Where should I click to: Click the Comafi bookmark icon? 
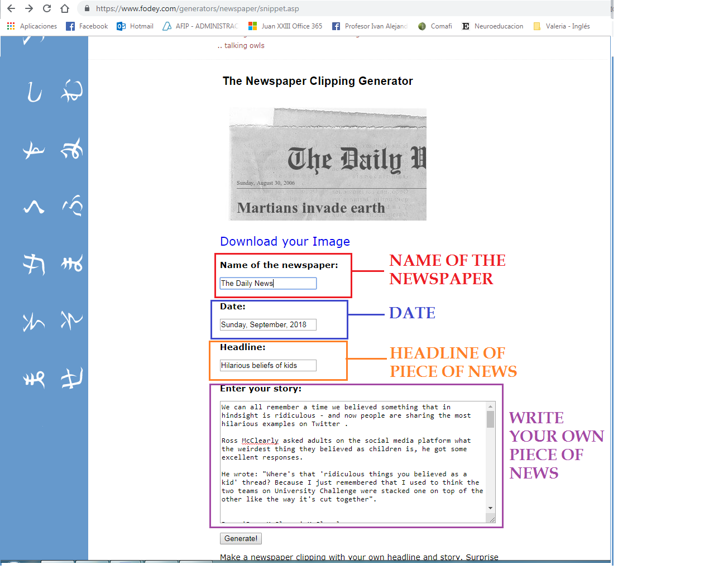pyautogui.click(x=423, y=26)
